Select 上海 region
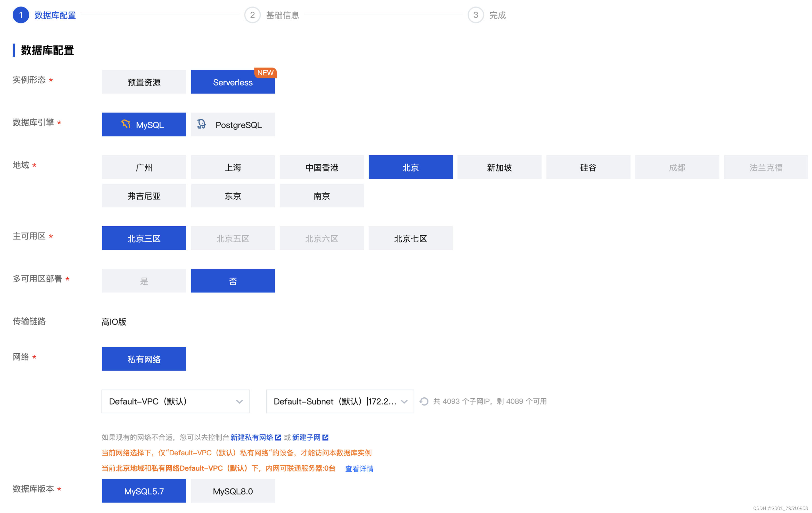This screenshot has width=812, height=513. click(x=233, y=167)
